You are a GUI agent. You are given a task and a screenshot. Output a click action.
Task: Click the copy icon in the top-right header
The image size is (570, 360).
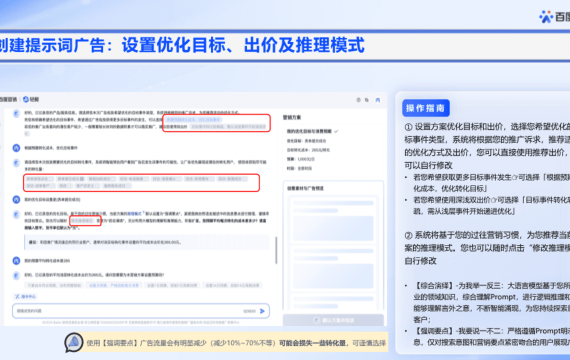click(x=367, y=100)
